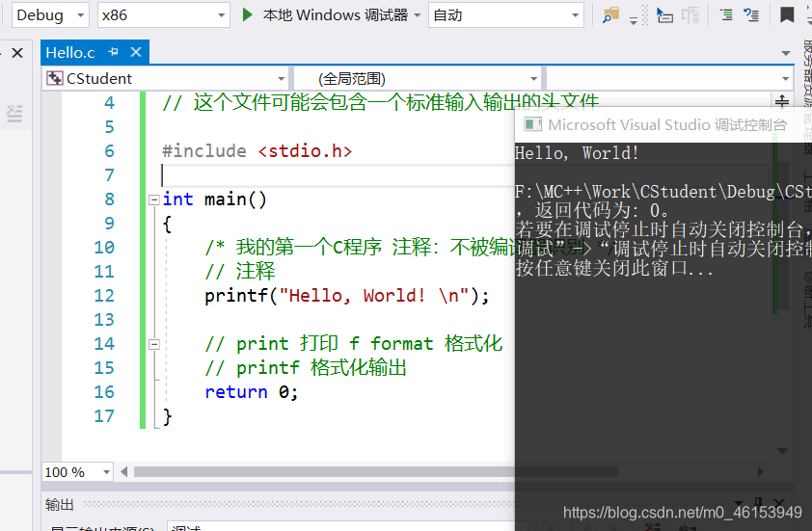Image resolution: width=812 pixels, height=531 pixels.
Task: Open the empty members navigation dropdown
Action: coord(669,79)
